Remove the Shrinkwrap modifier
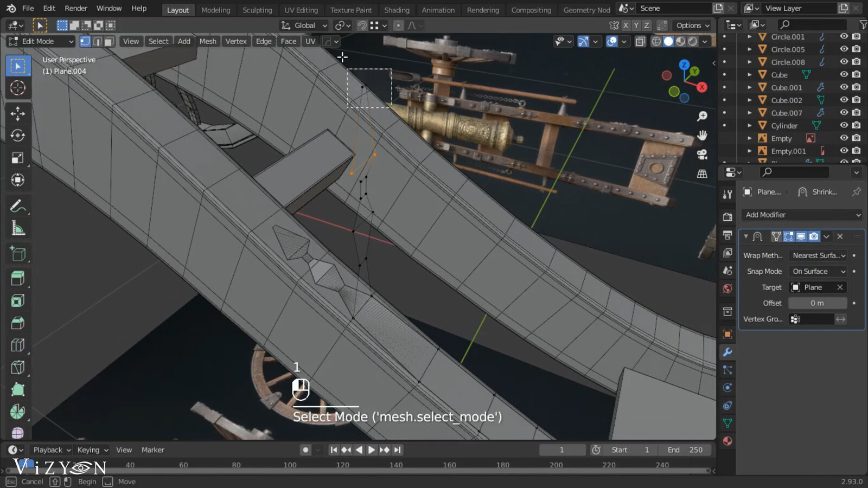 [x=840, y=236]
